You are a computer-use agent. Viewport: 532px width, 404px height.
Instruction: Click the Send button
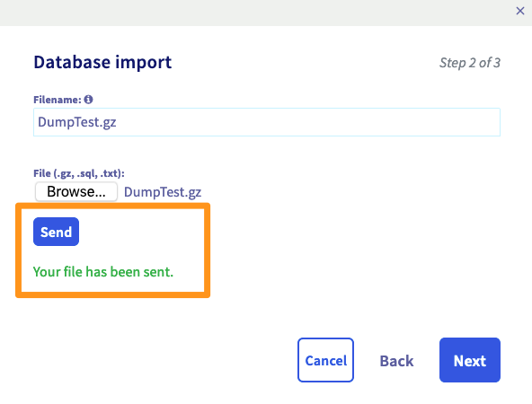click(56, 232)
